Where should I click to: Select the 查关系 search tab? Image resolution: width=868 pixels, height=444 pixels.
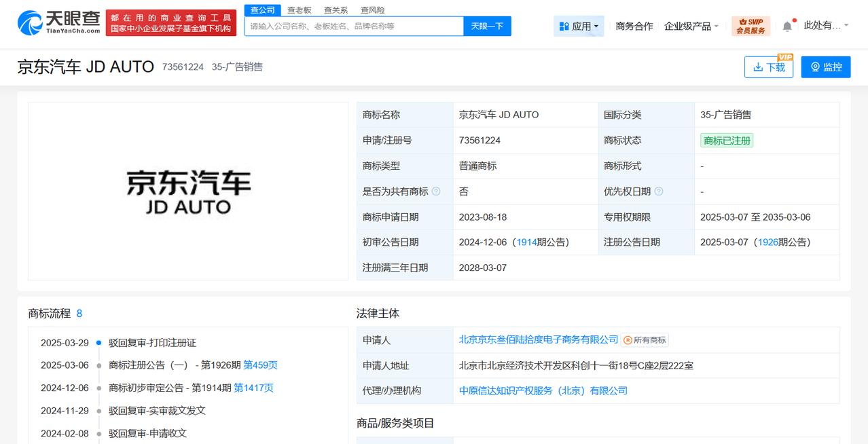336,10
